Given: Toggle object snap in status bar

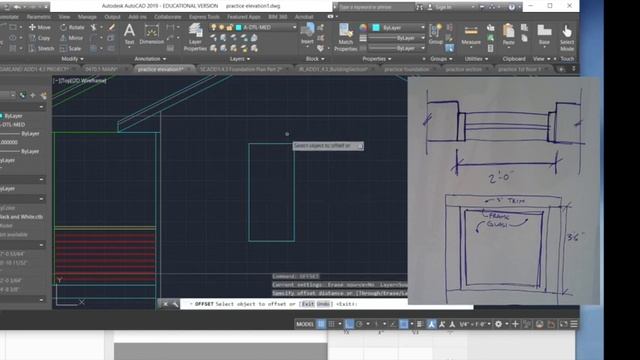Looking at the screenshot, I should (x=403, y=324).
